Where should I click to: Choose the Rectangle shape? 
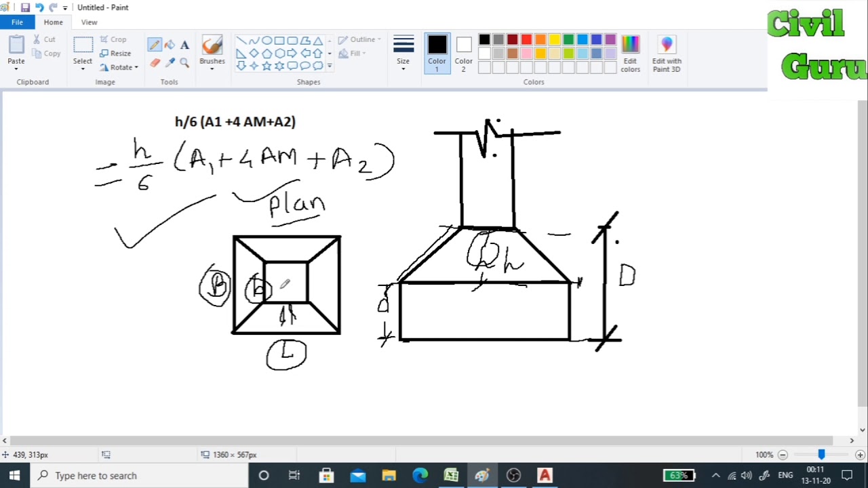click(279, 41)
